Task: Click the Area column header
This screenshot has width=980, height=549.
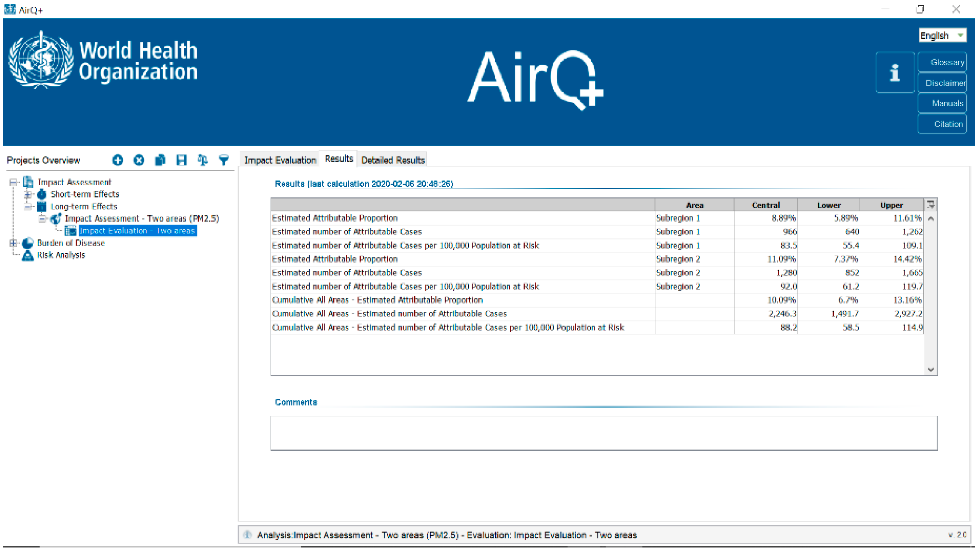Action: (x=694, y=205)
